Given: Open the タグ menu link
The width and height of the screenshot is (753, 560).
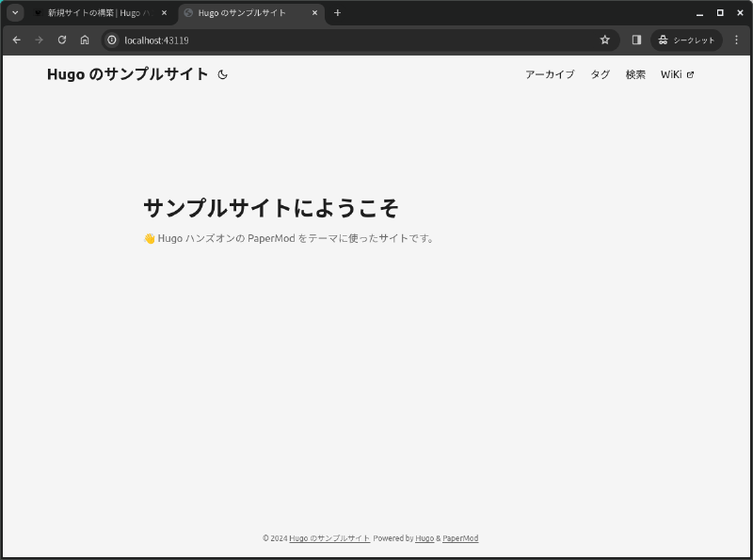Looking at the screenshot, I should click(x=600, y=74).
